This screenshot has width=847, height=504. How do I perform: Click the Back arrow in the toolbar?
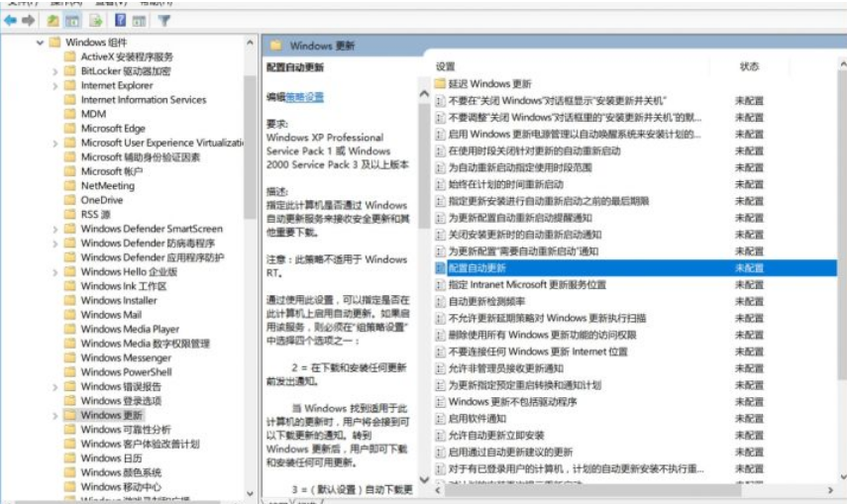click(10, 20)
